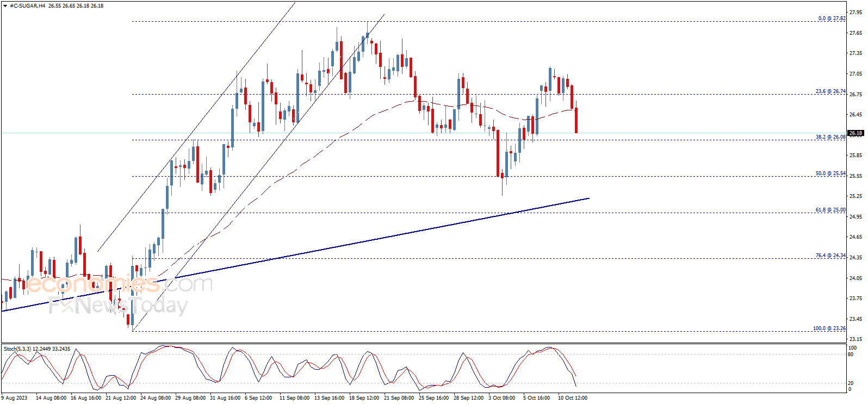
Task: Click the 24 Aug 08:00 time label
Action: click(156, 398)
